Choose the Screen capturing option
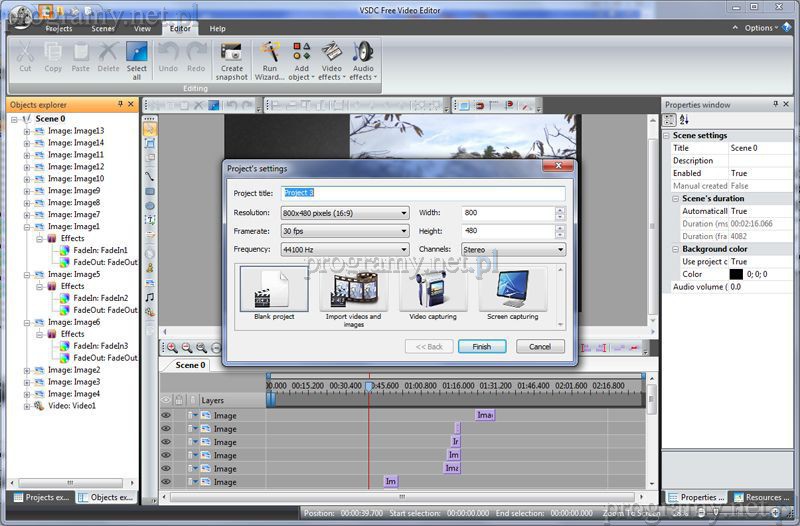Screen dimensions: 800x526 [x=512, y=294]
